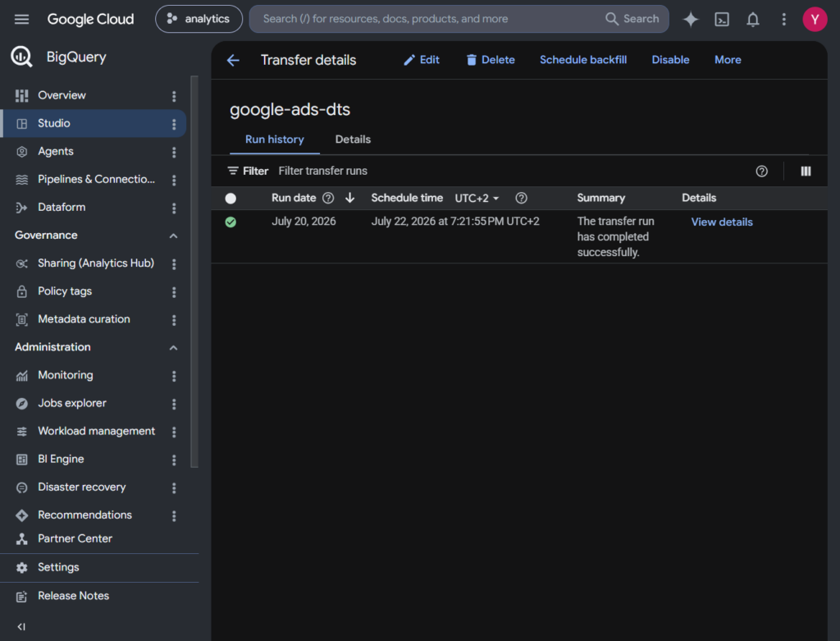The image size is (840, 641).
Task: Click the green success status icon
Action: point(231,222)
